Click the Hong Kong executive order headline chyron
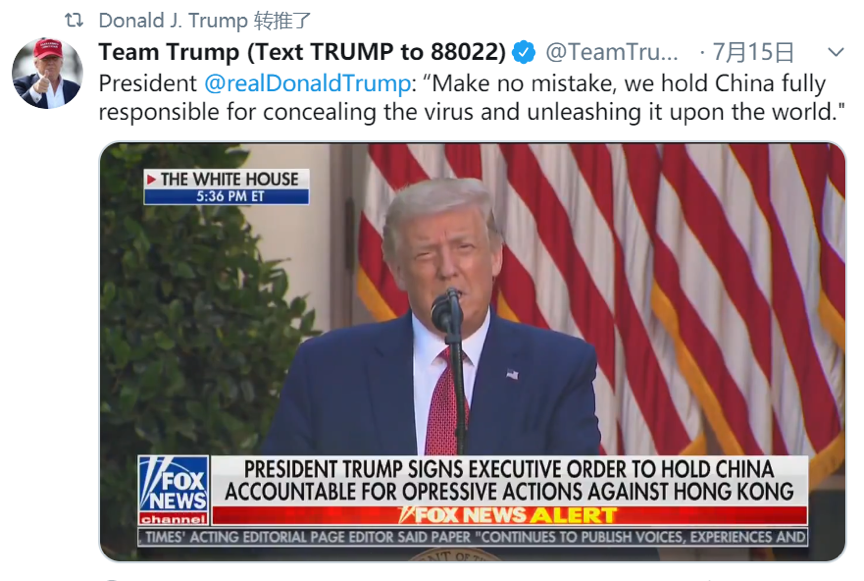864x581 pixels. click(510, 481)
